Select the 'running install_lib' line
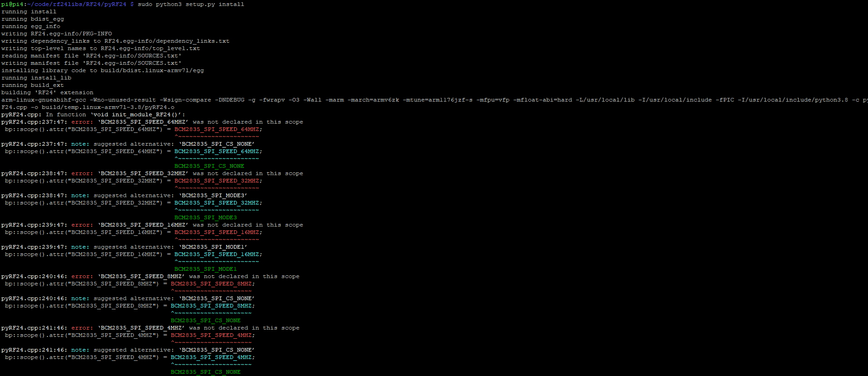Viewport: 868px width, 376px height. [36, 78]
